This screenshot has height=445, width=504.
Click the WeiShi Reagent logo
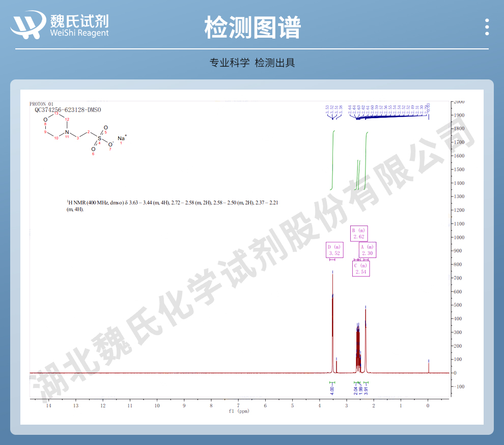click(x=60, y=25)
